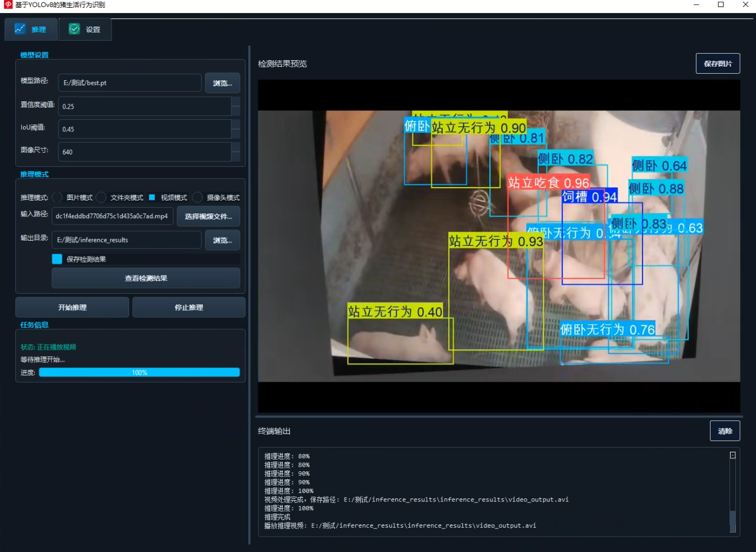Screen dimensions: 756x552
Task: Click the 站立无行为 0.40 detection label
Action: pyautogui.click(x=395, y=311)
